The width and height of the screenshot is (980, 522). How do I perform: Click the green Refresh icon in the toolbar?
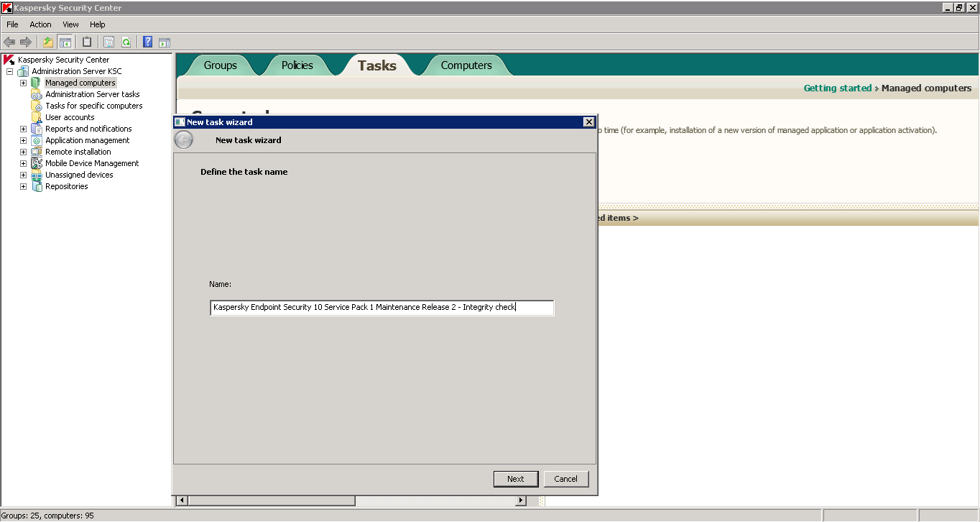(126, 42)
